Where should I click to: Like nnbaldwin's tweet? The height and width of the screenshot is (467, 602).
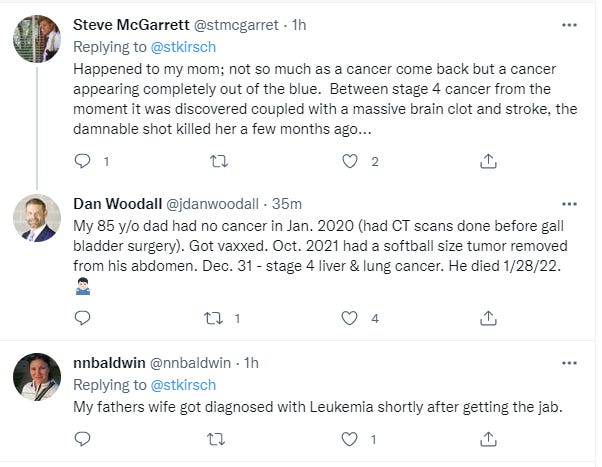coord(349,438)
